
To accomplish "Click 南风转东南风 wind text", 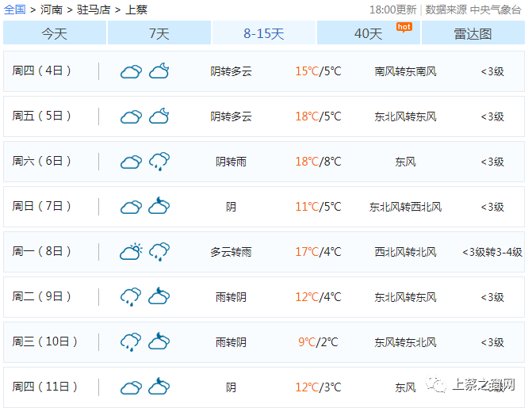I will pyautogui.click(x=405, y=71).
